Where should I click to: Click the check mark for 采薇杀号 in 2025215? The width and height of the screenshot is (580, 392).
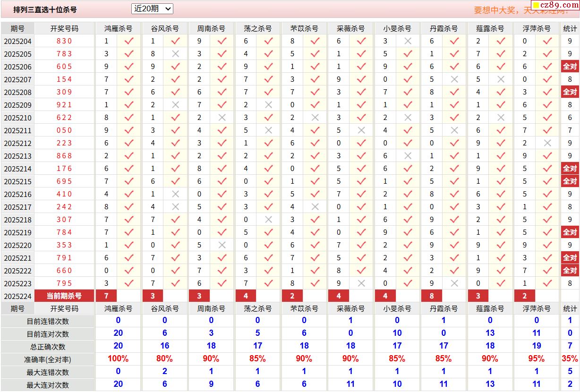(361, 181)
